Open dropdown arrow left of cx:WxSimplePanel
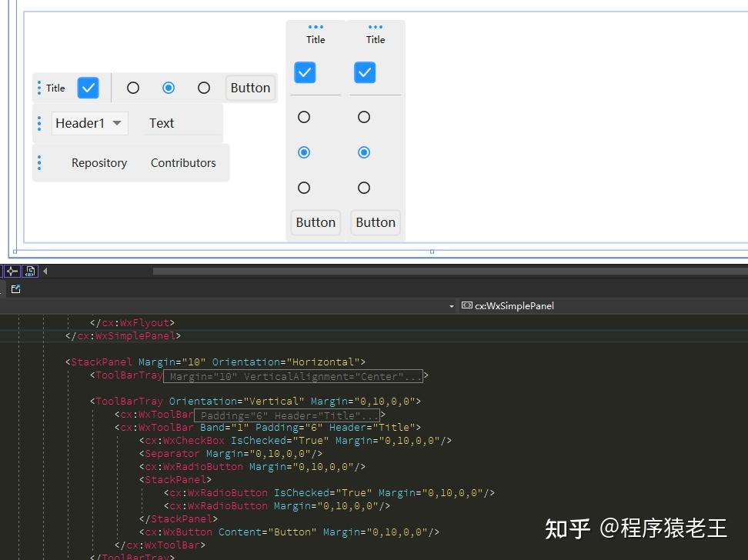This screenshot has height=560, width=748. [451, 306]
